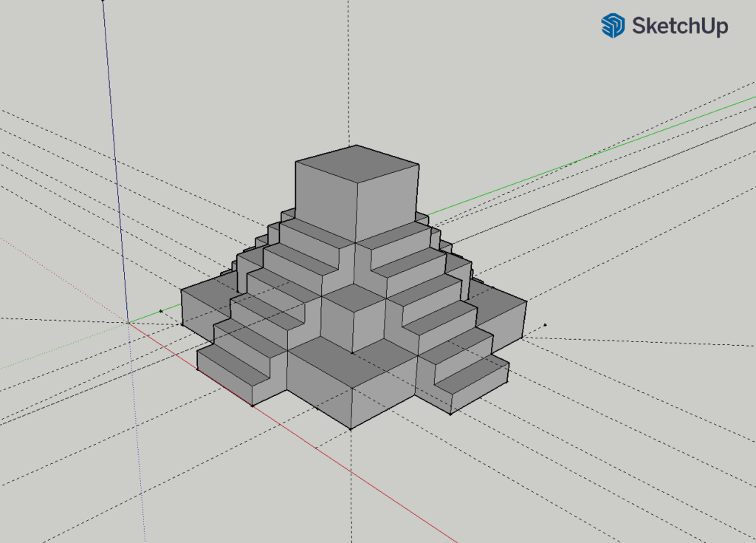Select the large flat top of front base block
756x543 pixels.
(351, 363)
